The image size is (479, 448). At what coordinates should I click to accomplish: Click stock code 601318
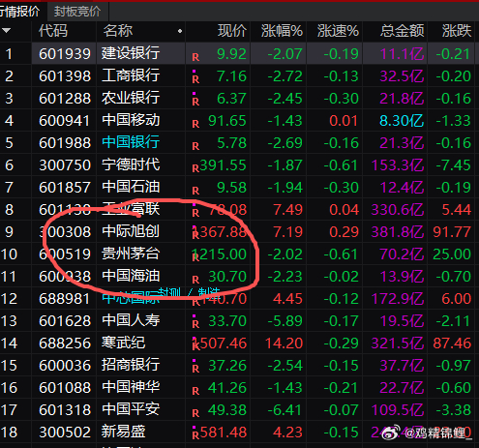click(x=65, y=410)
